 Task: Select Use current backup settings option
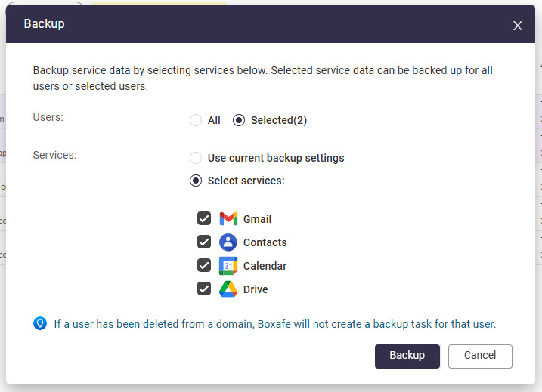196,158
